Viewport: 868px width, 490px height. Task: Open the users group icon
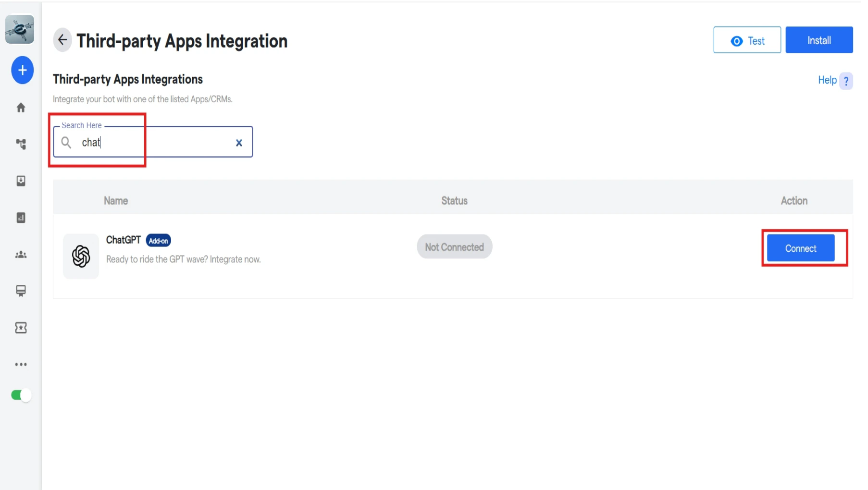(x=21, y=255)
